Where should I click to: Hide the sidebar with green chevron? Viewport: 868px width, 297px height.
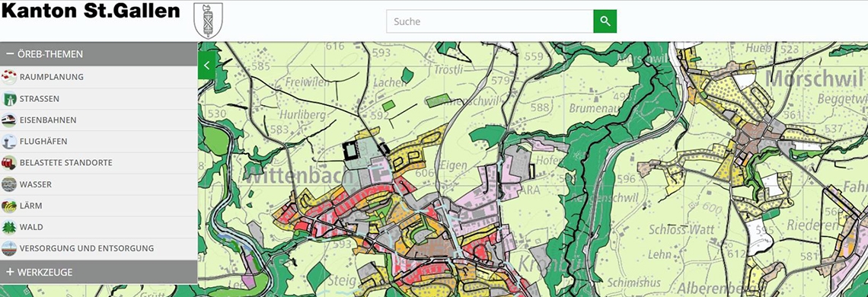[x=206, y=65]
